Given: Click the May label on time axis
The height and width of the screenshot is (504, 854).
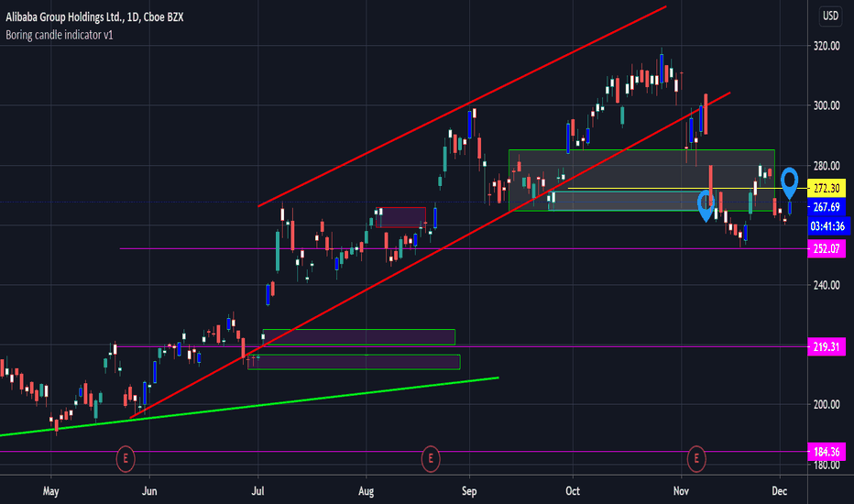Looking at the screenshot, I should pyautogui.click(x=50, y=491).
